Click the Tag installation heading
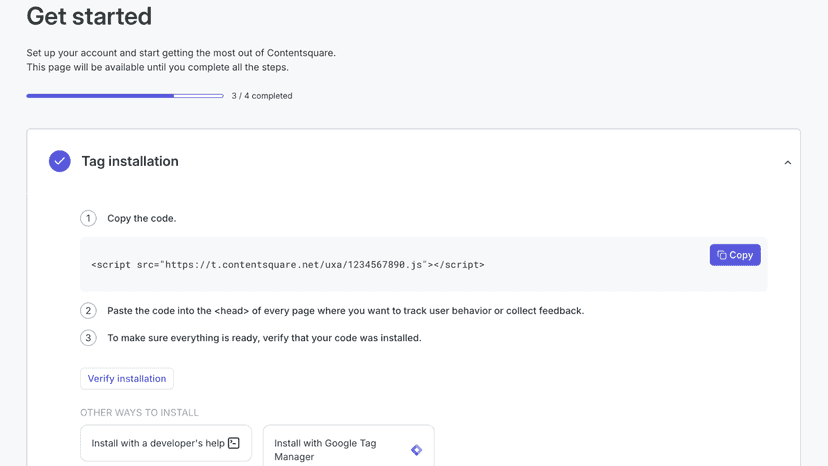The image size is (828, 466). tap(130, 161)
